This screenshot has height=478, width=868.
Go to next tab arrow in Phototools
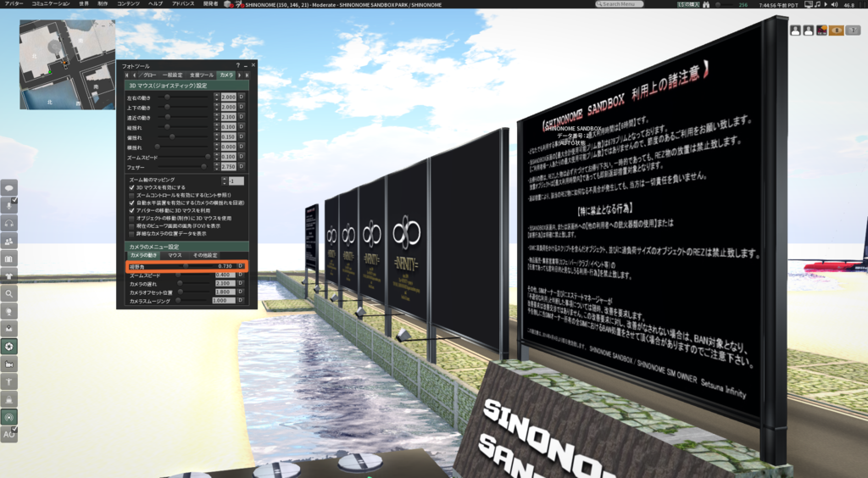click(240, 75)
